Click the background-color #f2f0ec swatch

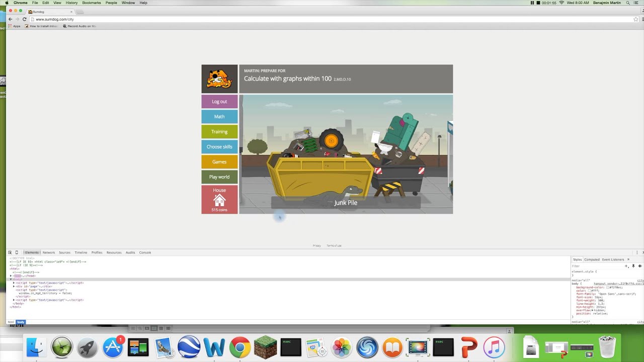pos(608,287)
